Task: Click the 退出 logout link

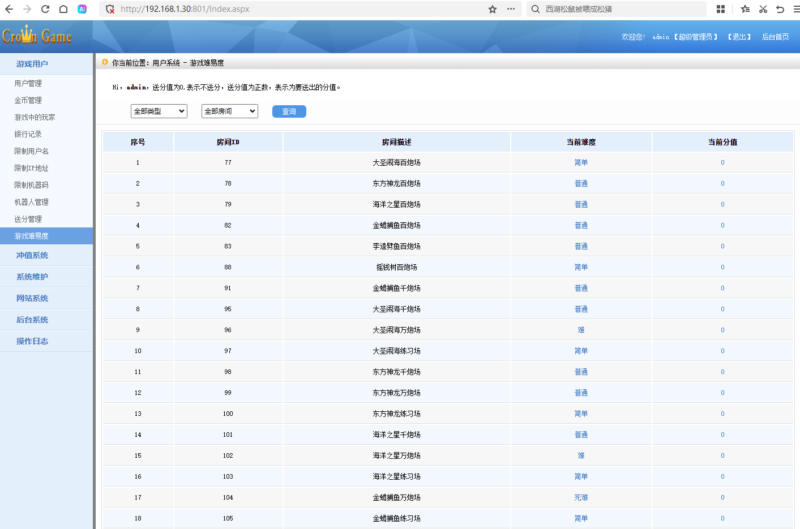Action: pyautogui.click(x=739, y=37)
